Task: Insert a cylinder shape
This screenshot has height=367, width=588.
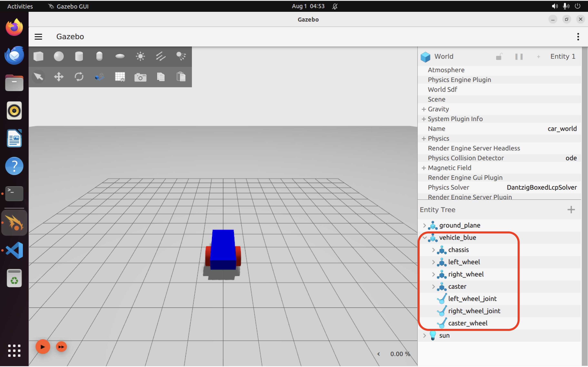Action: click(x=79, y=56)
